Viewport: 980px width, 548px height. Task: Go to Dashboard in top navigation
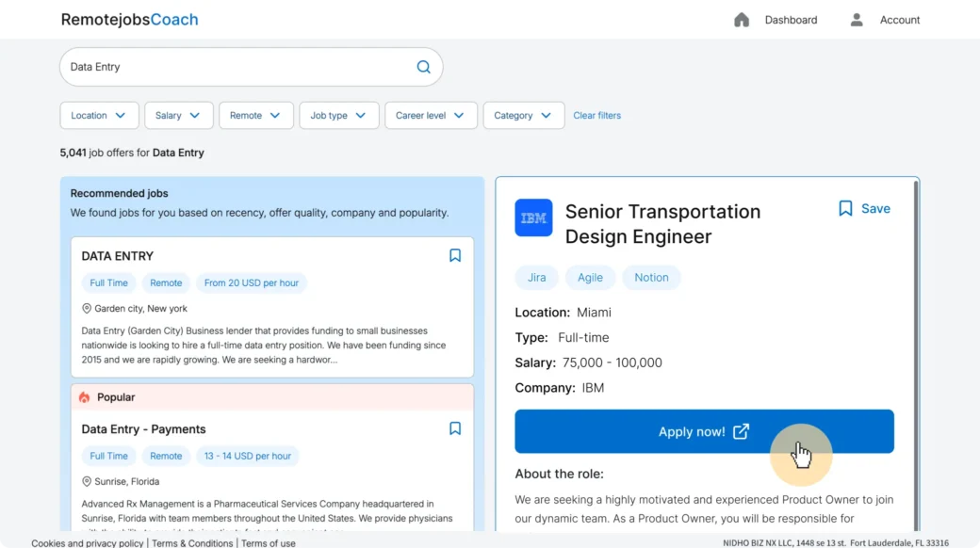click(x=791, y=20)
